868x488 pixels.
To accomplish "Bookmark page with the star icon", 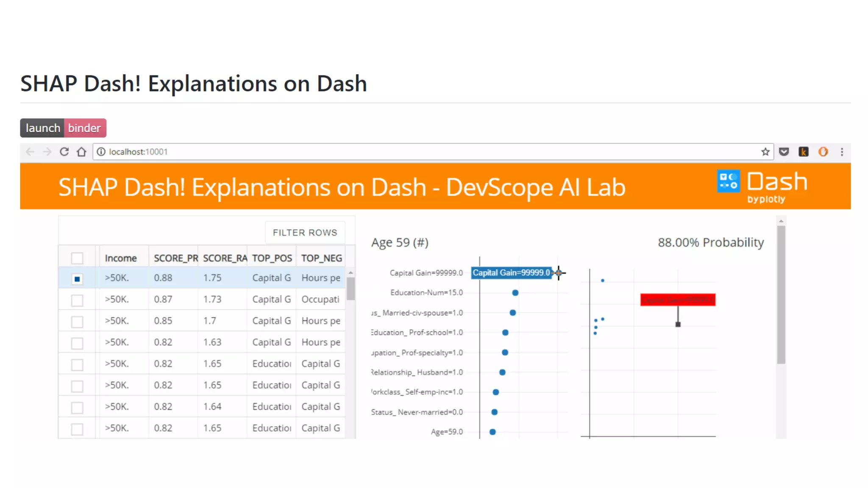I will (765, 152).
